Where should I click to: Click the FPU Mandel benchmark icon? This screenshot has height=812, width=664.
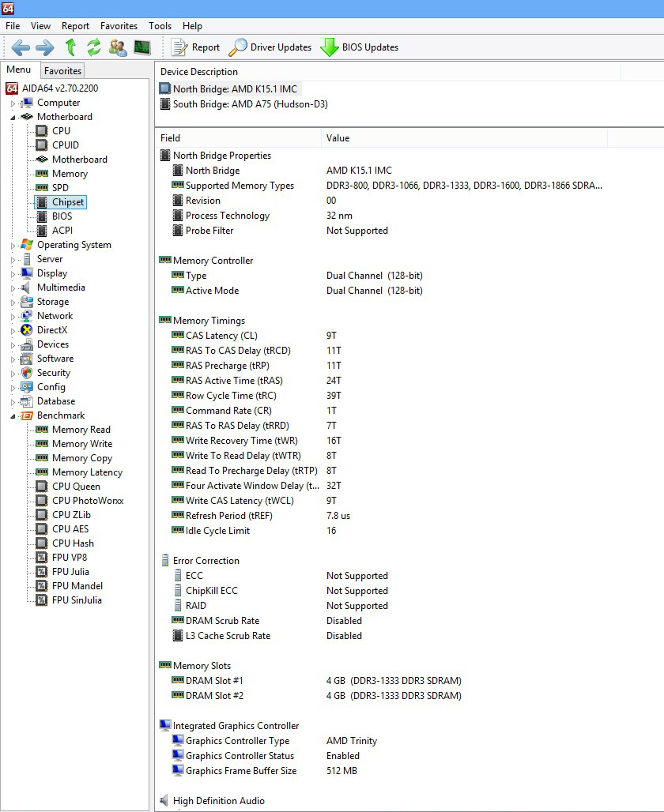41,586
